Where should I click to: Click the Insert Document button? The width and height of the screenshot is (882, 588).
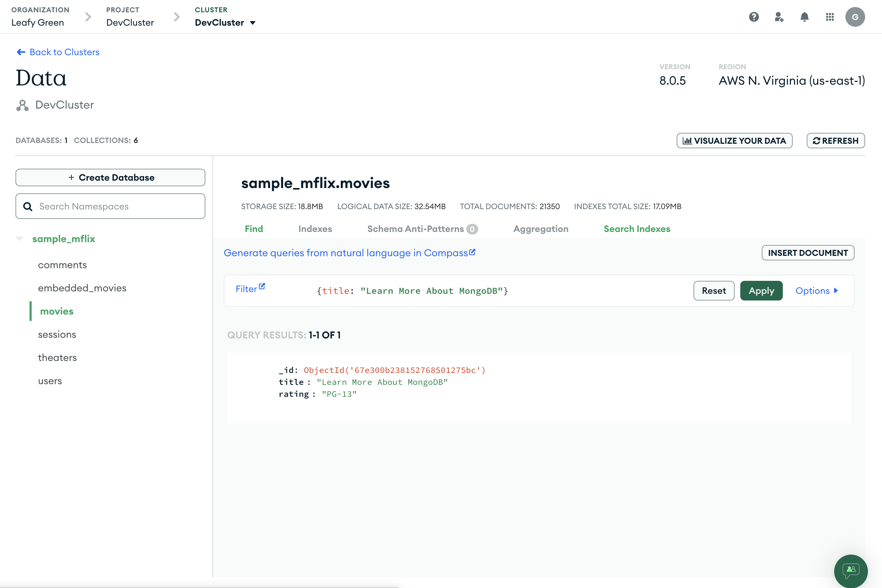tap(808, 253)
